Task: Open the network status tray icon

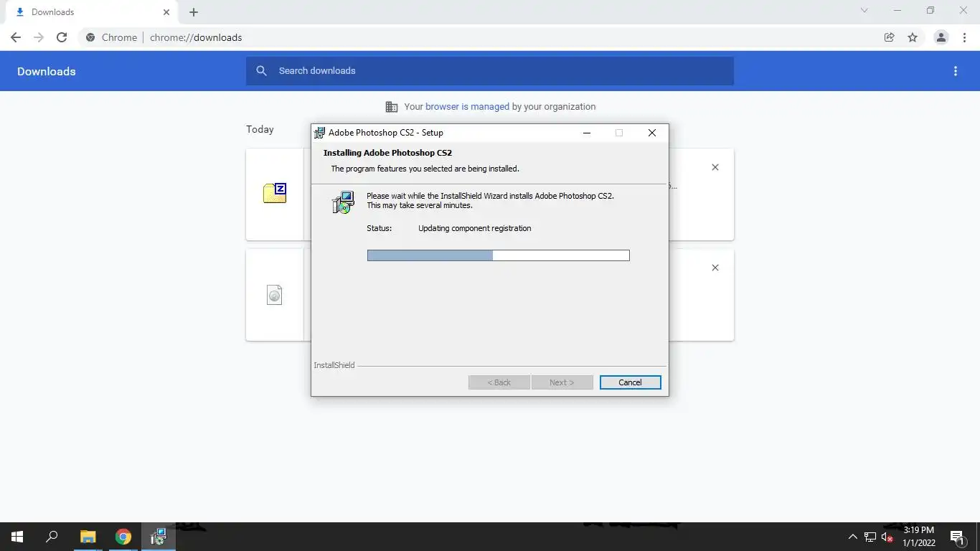Action: [870, 537]
